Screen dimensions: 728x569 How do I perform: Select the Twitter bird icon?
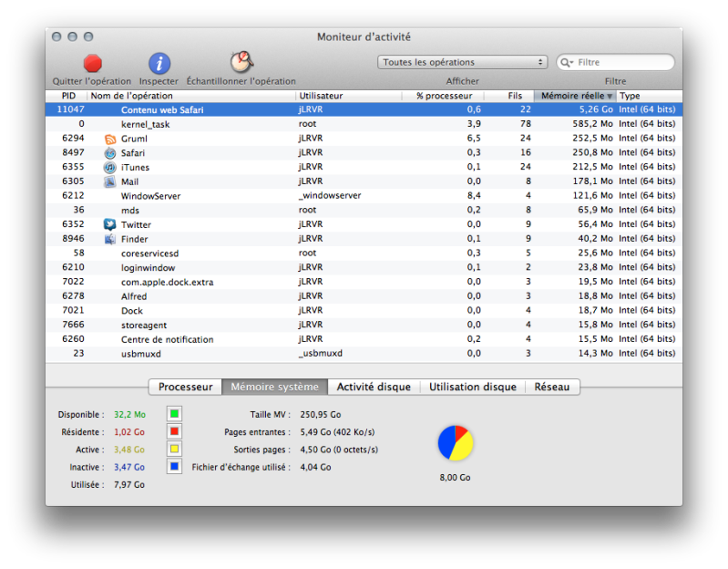coord(110,224)
